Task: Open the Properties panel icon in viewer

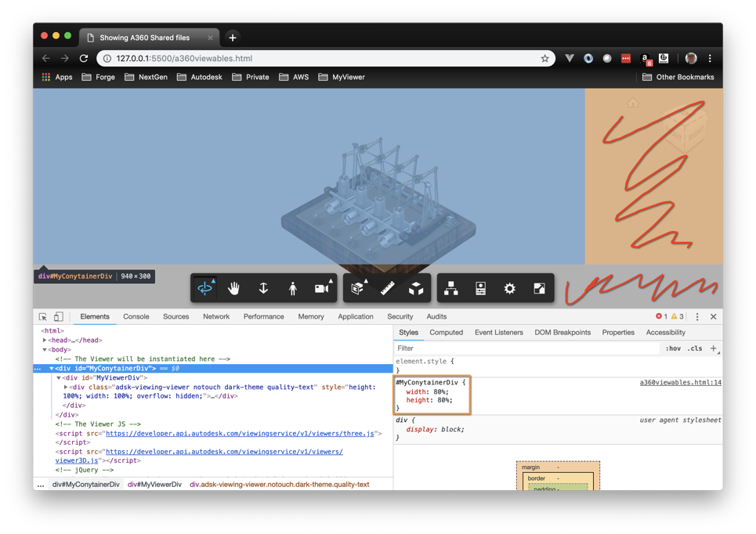Action: coord(481,288)
